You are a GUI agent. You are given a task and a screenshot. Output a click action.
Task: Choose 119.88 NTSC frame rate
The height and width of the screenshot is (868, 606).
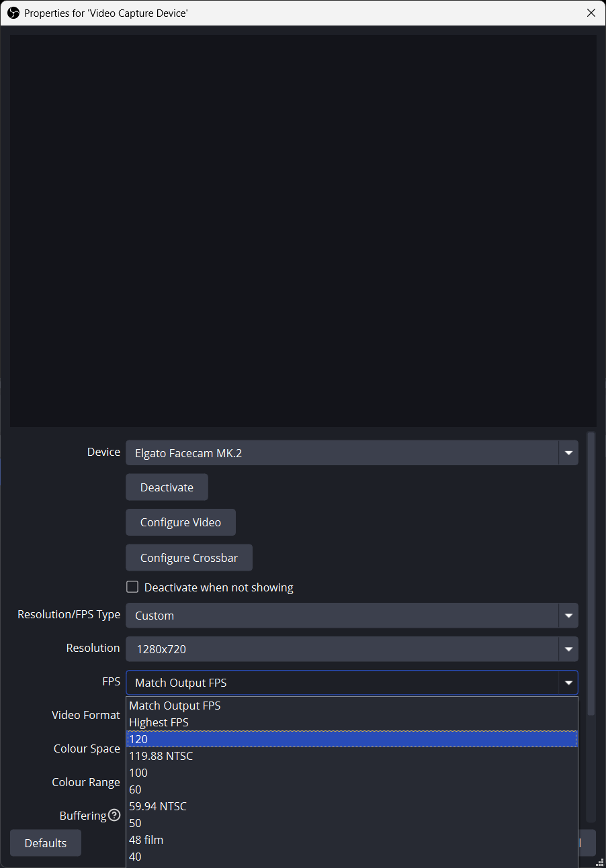(x=161, y=756)
